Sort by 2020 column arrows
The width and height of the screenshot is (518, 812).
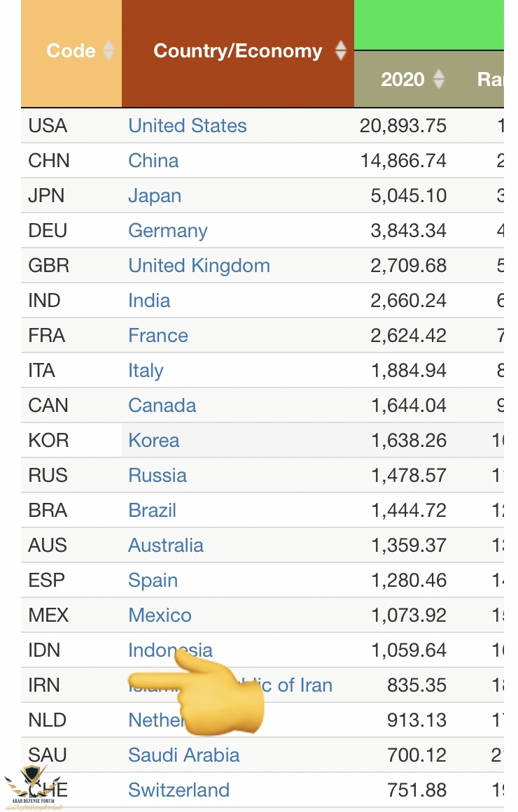pos(439,79)
